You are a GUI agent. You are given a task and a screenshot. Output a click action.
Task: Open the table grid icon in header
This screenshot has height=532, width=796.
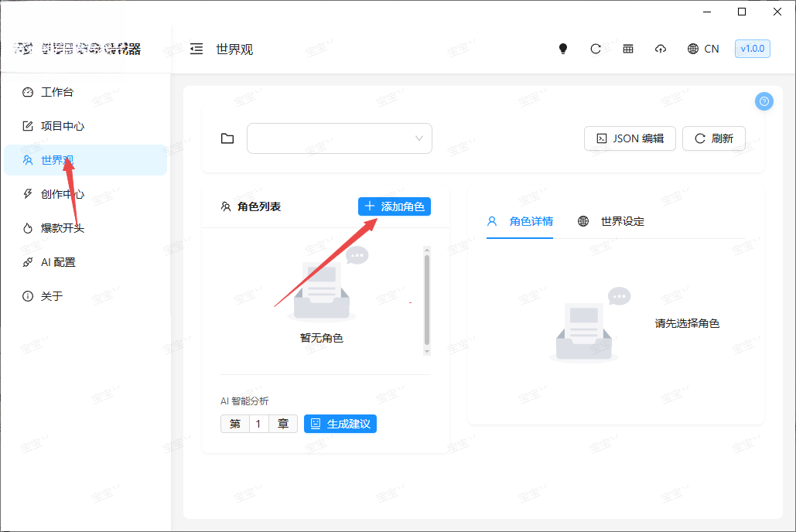click(x=628, y=49)
